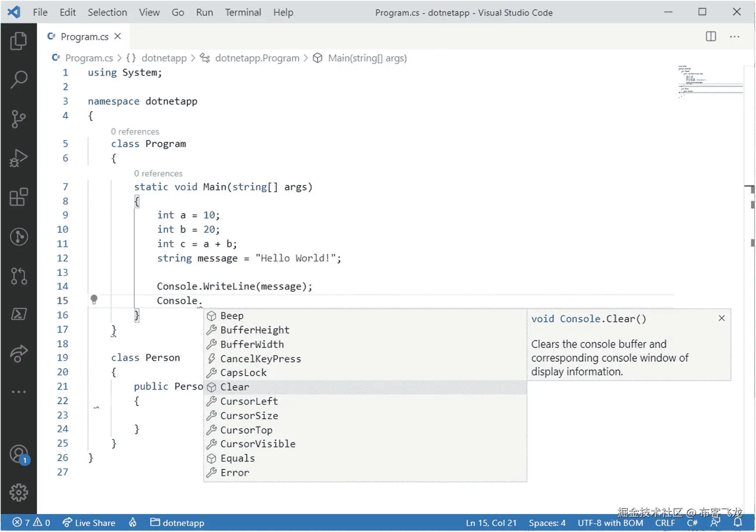Open the Run and Debug view
The image size is (756, 532).
pyautogui.click(x=18, y=158)
